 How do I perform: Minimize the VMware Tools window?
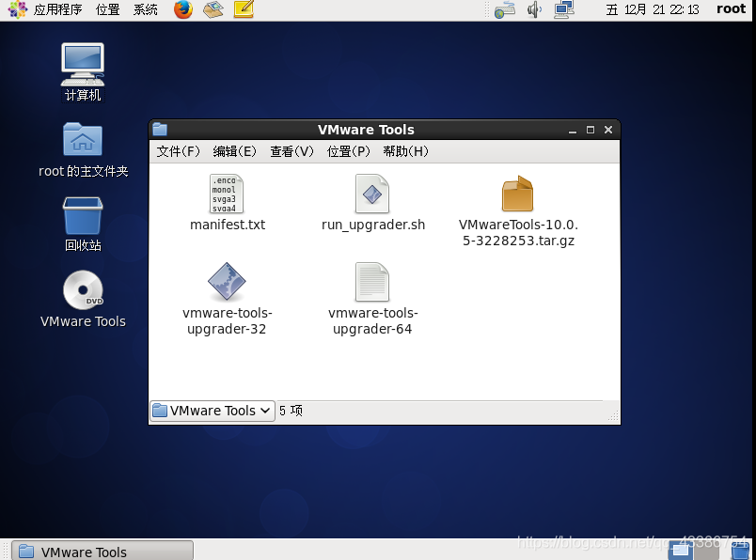point(573,130)
